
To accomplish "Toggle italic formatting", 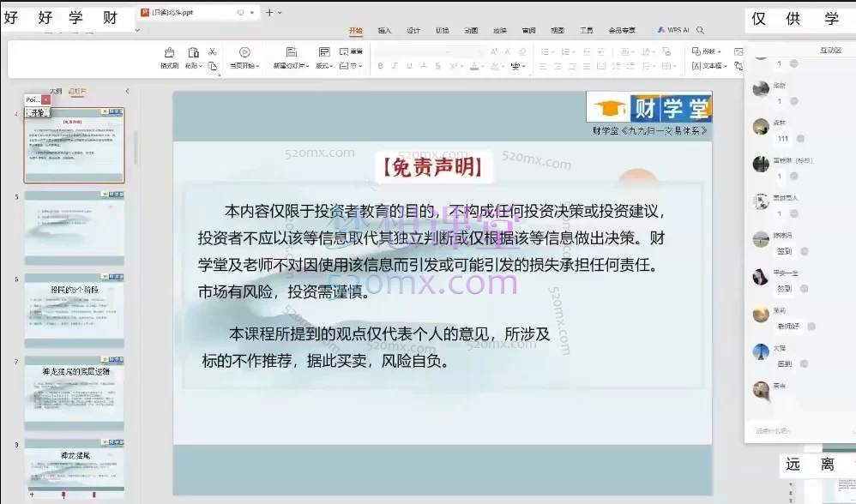I will [x=395, y=63].
